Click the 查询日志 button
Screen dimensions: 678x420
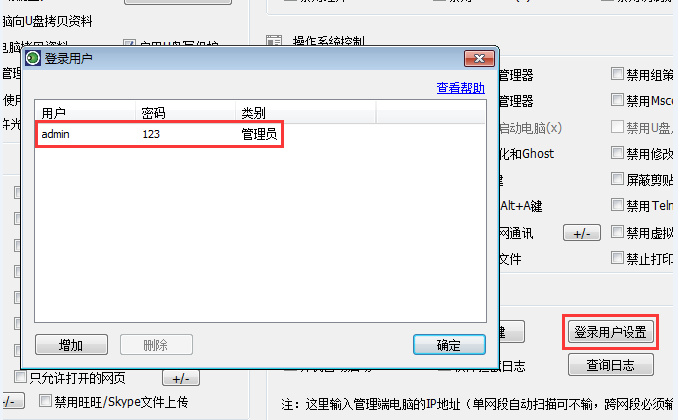click(610, 365)
